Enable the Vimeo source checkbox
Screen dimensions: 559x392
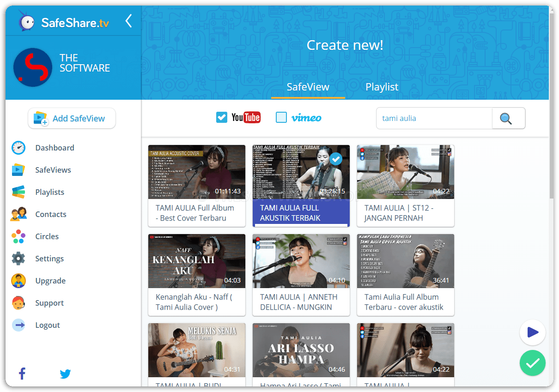coord(281,118)
